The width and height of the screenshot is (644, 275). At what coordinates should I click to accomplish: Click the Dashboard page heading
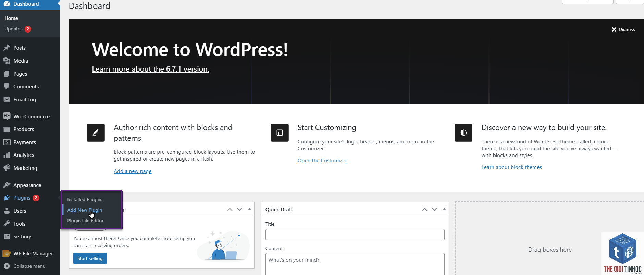[x=89, y=6]
